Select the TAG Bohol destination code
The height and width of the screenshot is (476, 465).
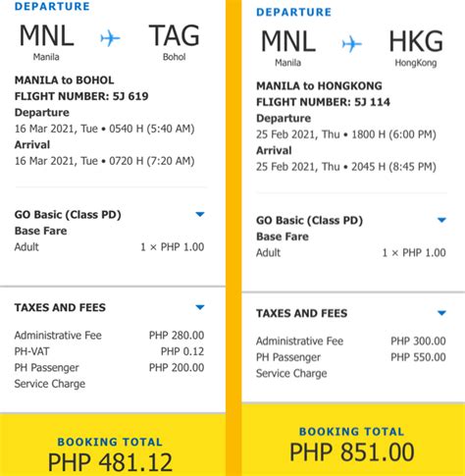point(174,35)
